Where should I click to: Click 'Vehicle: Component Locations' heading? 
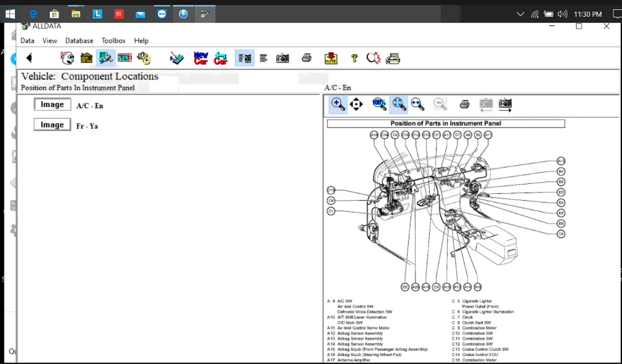(90, 76)
